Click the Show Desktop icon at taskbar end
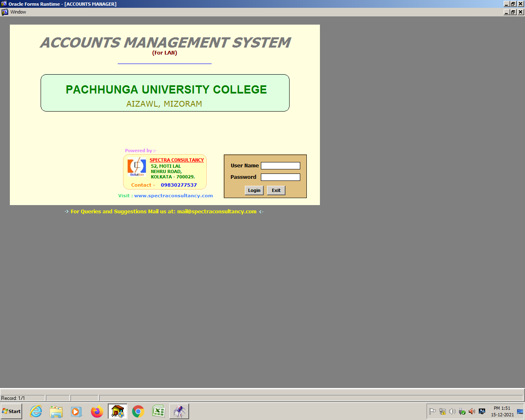525x420 pixels. click(520, 411)
